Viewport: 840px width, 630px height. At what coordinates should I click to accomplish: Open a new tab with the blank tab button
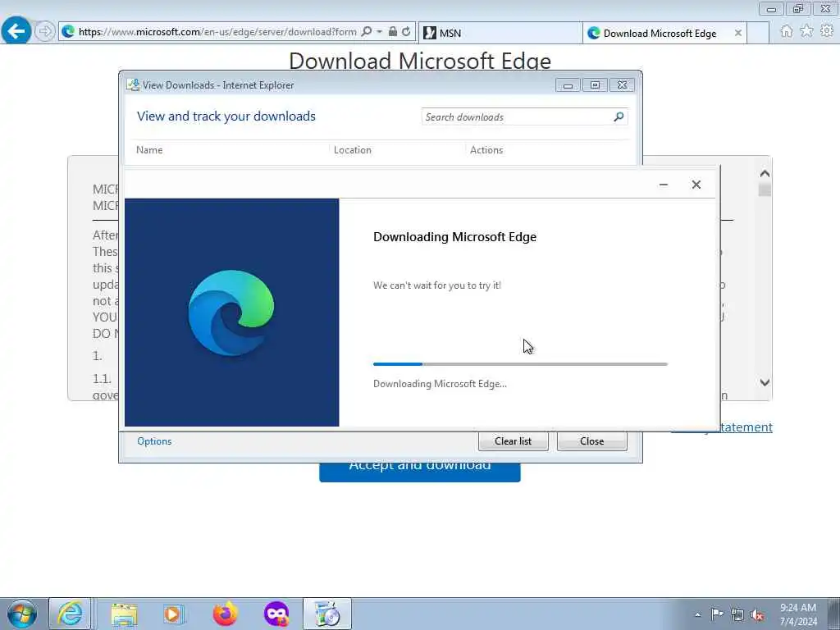(758, 33)
